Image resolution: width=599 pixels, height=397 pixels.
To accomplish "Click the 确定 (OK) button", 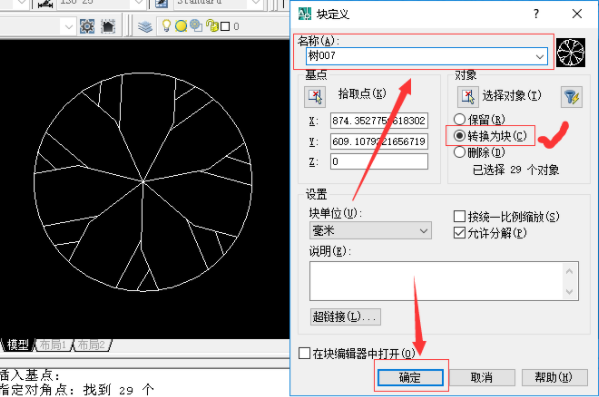I will (x=410, y=378).
